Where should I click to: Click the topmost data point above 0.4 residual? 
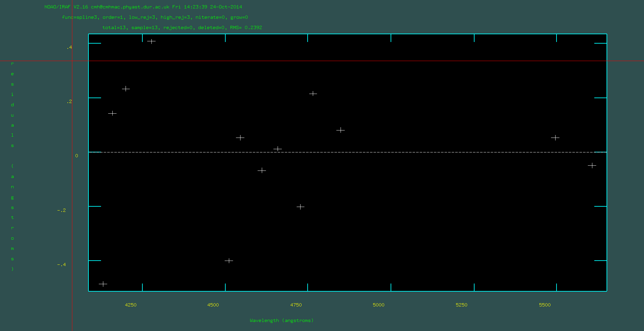(151, 41)
